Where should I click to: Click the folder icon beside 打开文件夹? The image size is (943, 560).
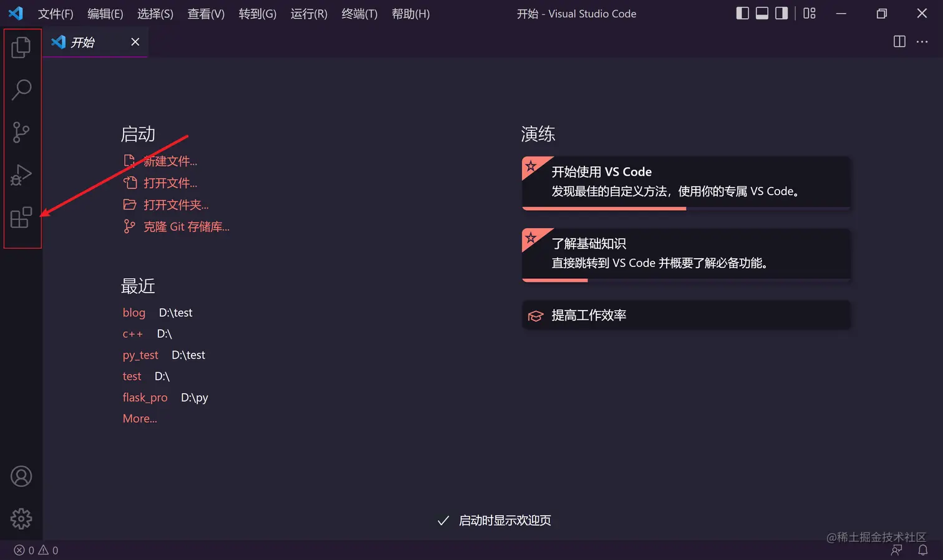pos(130,205)
